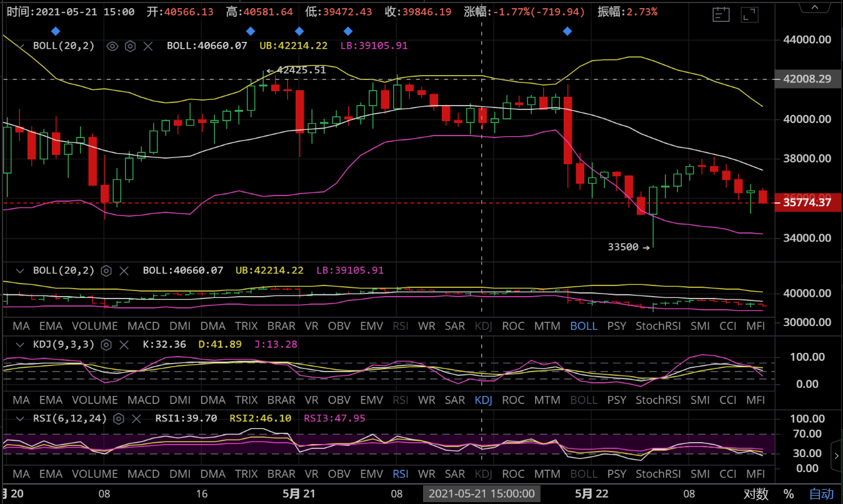Select MACD in the KDJ panel tabs
843x504 pixels.
click(x=144, y=400)
